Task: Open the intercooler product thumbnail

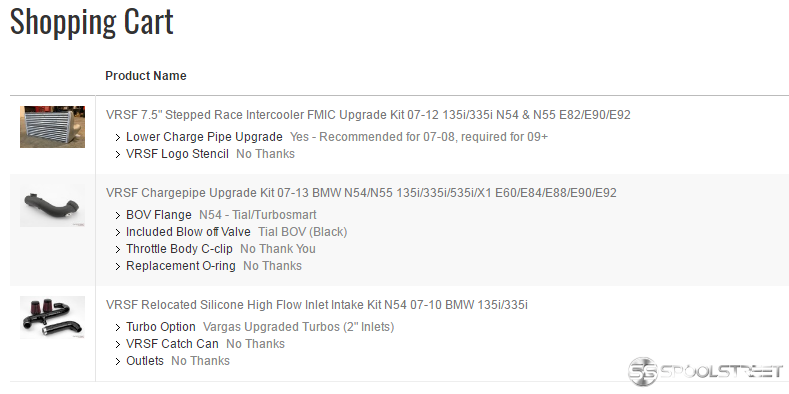Action: point(52,127)
